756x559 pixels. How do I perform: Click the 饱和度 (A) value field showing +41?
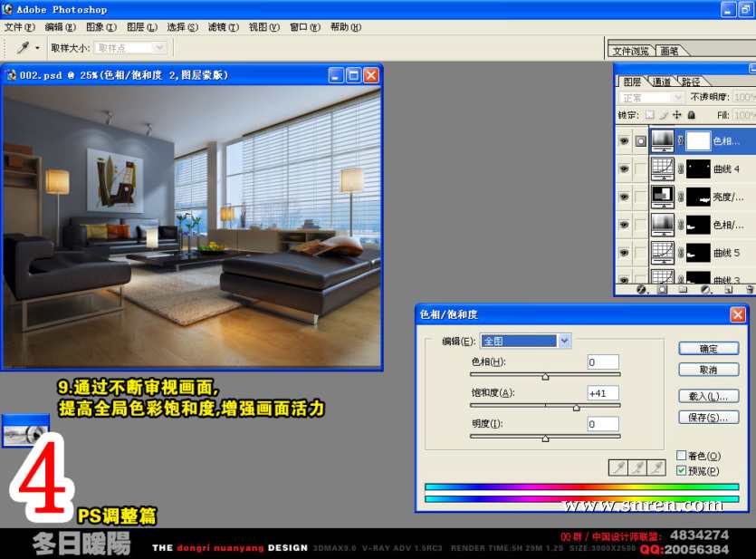pos(603,393)
